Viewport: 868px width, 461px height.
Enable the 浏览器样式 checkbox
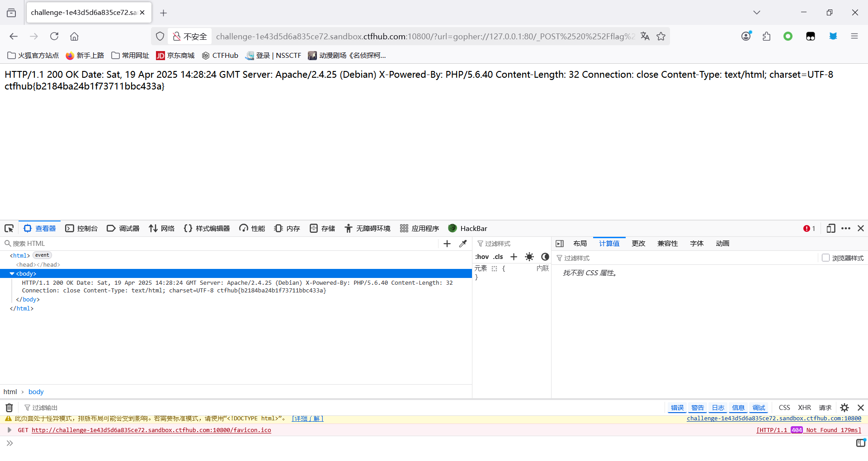[x=826, y=258]
